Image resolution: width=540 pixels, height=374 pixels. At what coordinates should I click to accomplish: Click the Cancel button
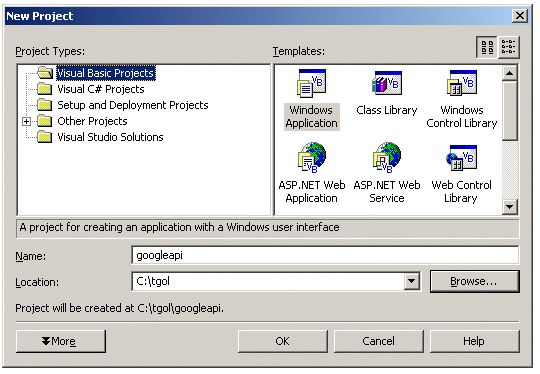click(x=378, y=341)
